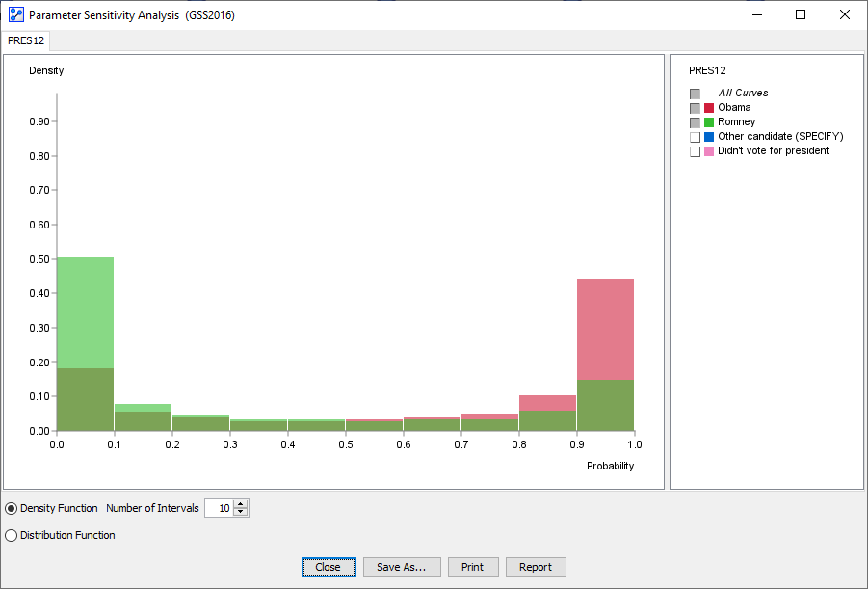Select the PRES12 tab
The width and height of the screenshot is (868, 589).
(25, 40)
